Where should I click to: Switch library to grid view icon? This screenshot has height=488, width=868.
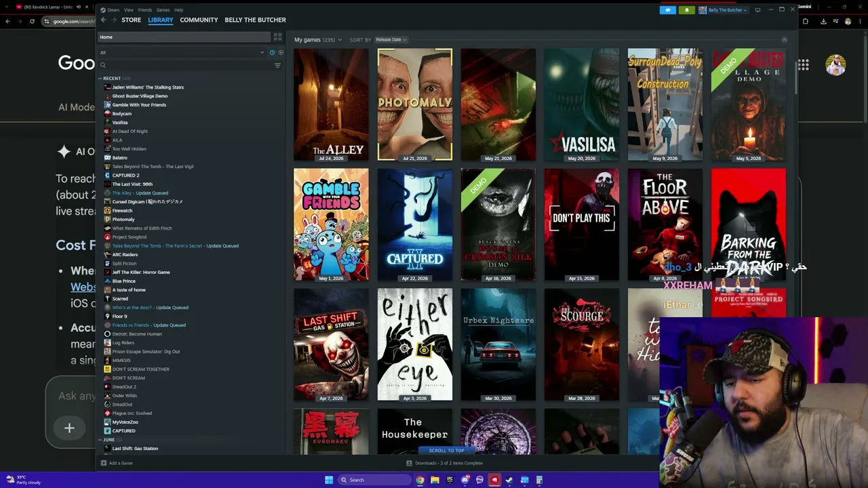pyautogui.click(x=277, y=37)
